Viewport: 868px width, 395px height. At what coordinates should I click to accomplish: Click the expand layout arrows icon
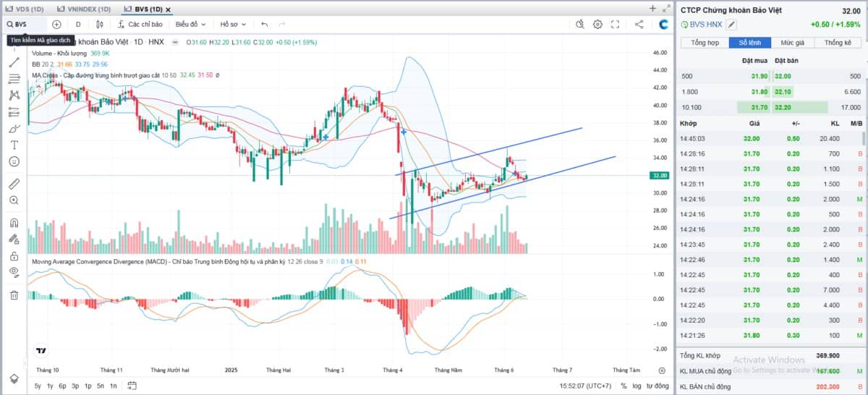[667, 9]
